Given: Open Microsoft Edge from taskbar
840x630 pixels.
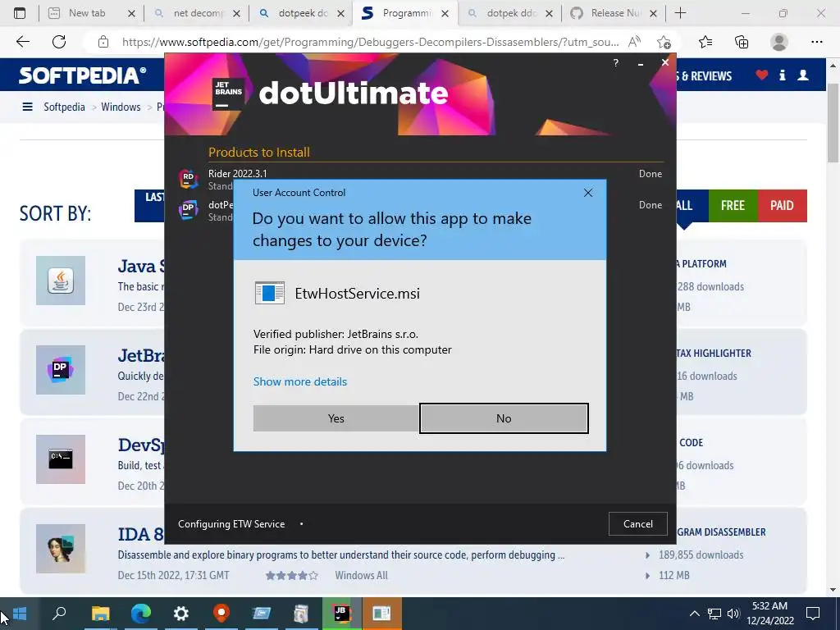Looking at the screenshot, I should tap(141, 614).
